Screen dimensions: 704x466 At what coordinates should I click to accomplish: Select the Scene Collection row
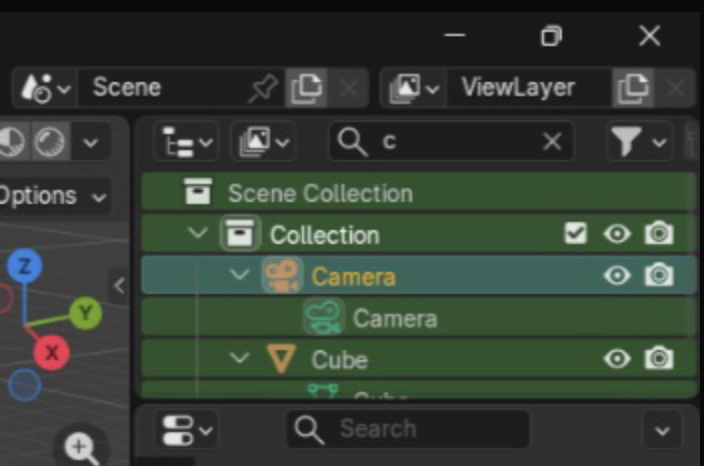point(418,193)
